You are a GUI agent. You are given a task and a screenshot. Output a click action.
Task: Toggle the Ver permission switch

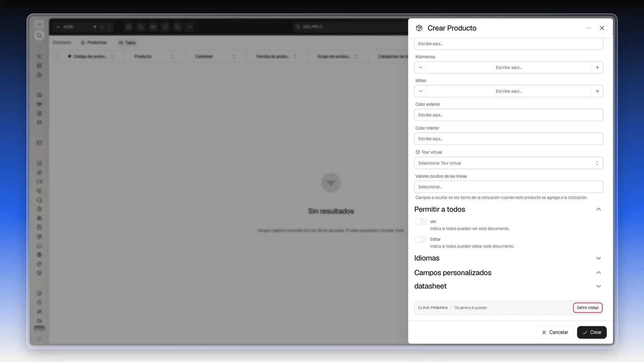tap(421, 222)
